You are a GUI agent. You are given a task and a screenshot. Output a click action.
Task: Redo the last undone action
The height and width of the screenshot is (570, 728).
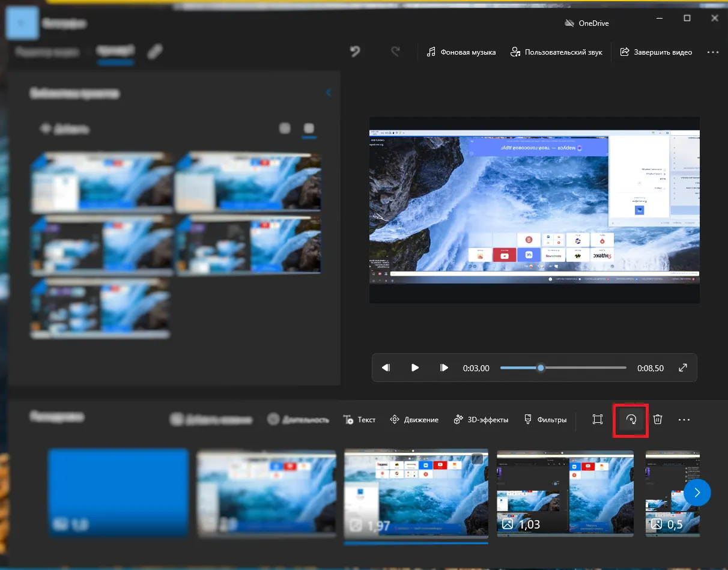(395, 52)
